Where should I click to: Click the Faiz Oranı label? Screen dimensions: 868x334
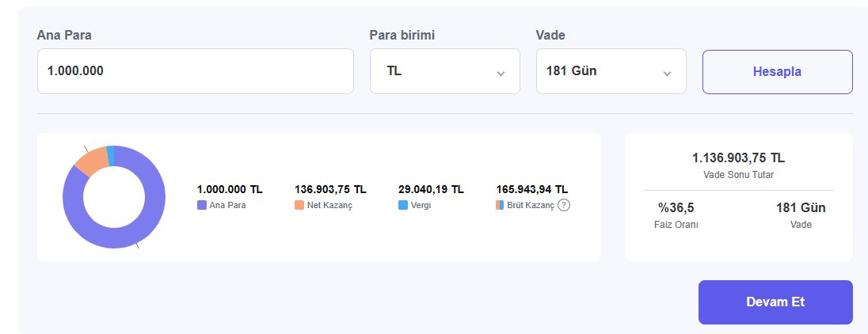click(x=676, y=225)
